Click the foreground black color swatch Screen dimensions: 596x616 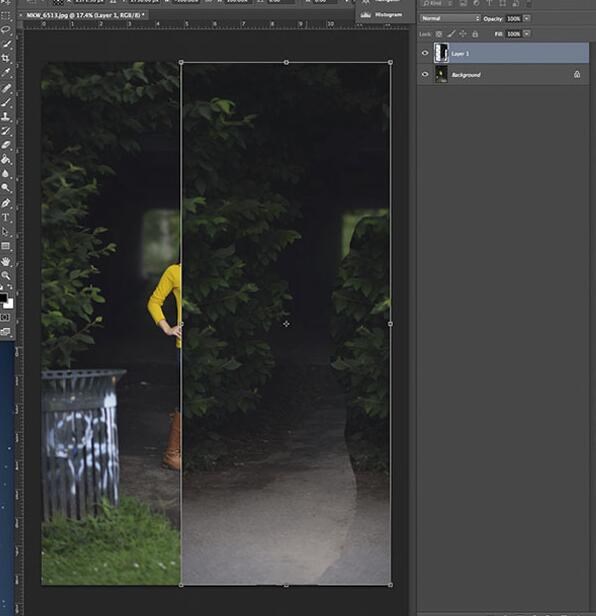(x=3, y=298)
